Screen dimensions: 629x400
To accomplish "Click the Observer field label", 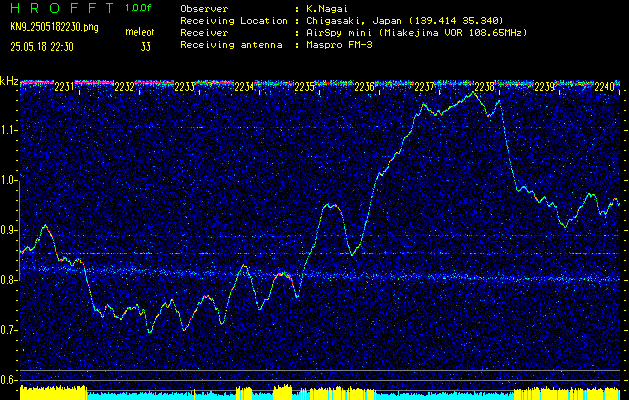I will point(204,9).
